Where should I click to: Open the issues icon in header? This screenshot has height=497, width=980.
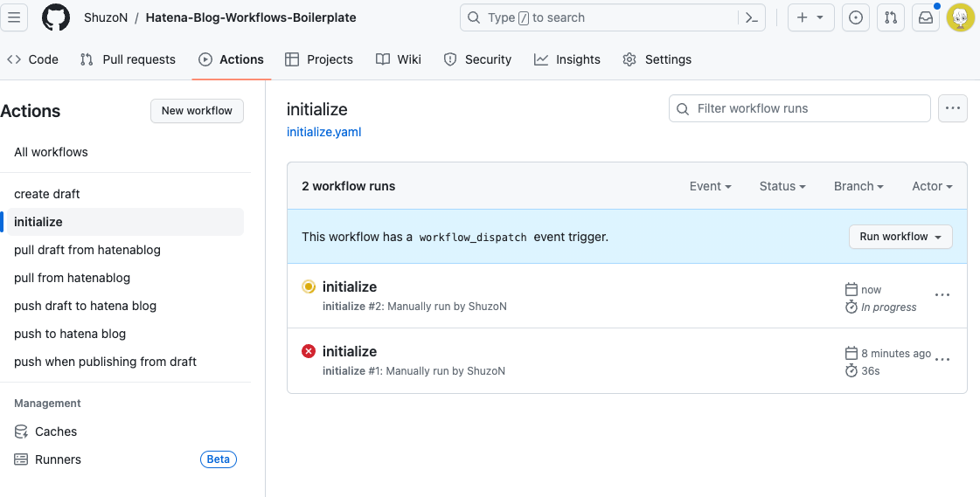pyautogui.click(x=856, y=17)
